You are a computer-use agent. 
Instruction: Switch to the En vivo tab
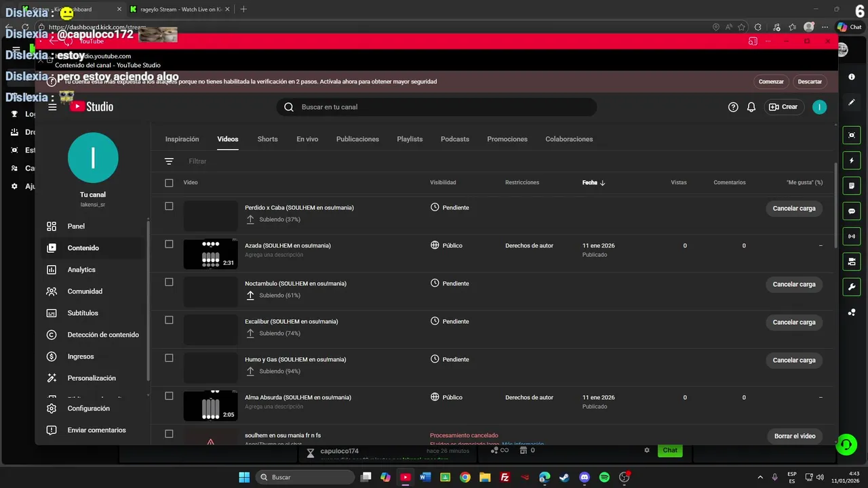[x=307, y=139]
